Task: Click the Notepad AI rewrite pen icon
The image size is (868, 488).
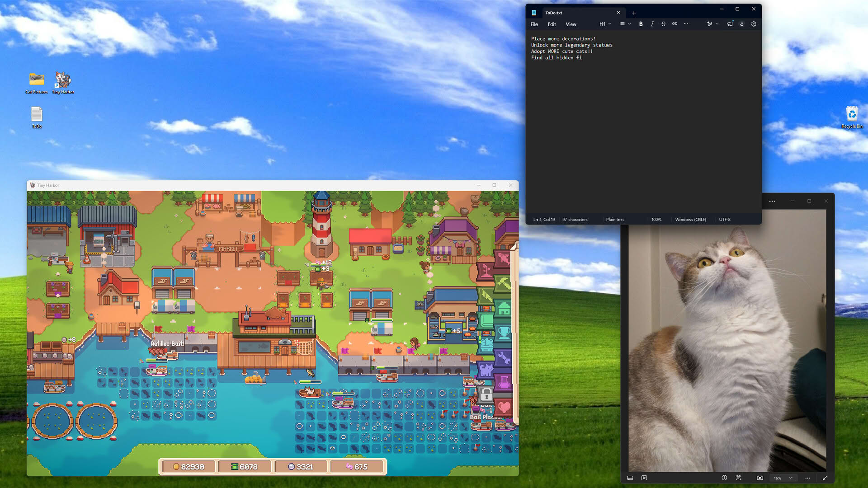Action: [709, 24]
